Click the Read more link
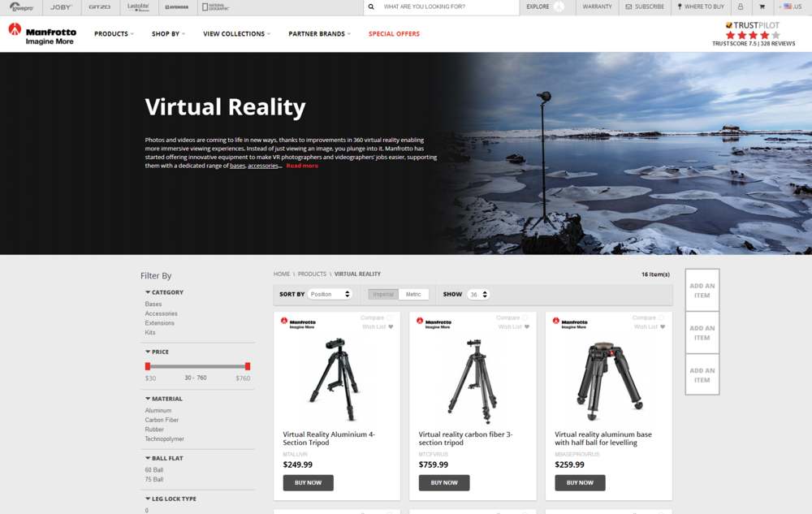This screenshot has width=812, height=514. (x=302, y=166)
